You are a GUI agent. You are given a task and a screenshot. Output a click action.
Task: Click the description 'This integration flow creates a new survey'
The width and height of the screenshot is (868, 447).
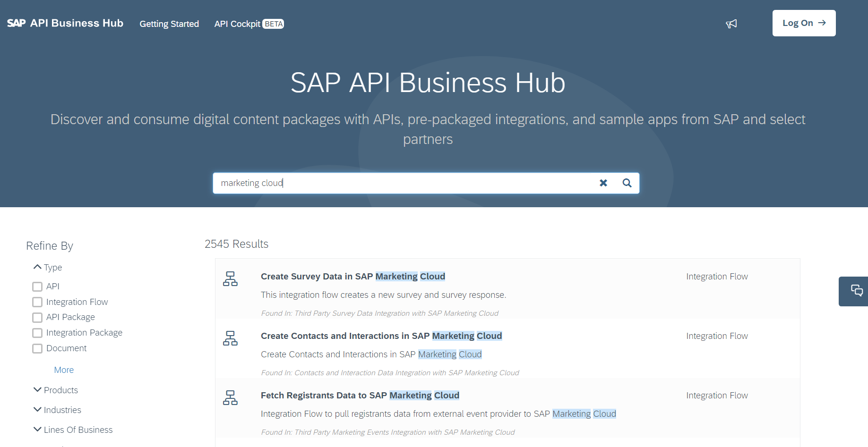pos(383,295)
